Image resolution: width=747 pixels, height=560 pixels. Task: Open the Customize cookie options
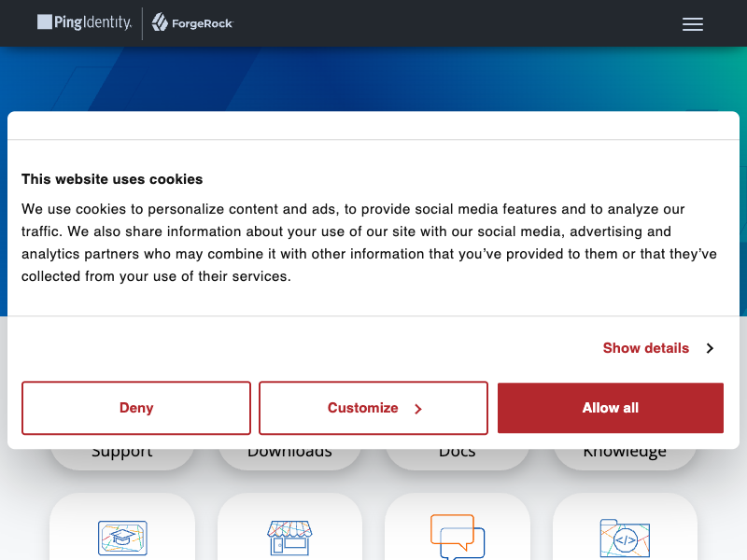tap(373, 408)
